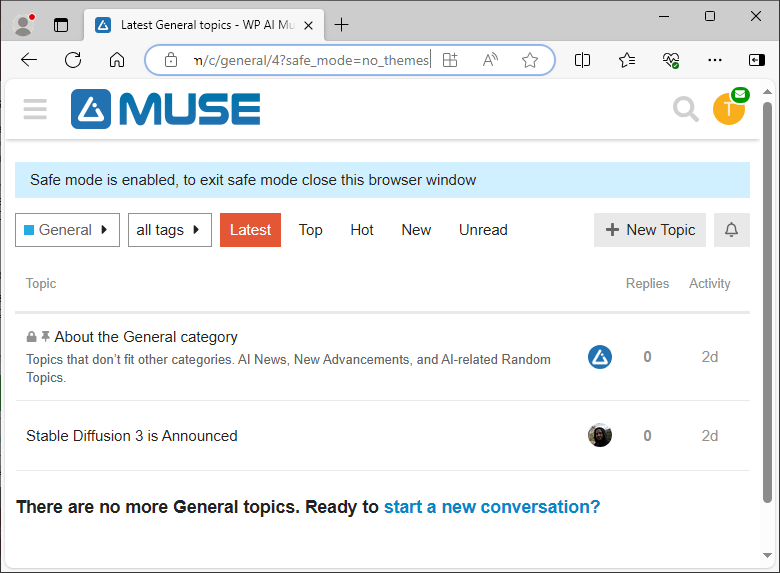Click the Safe mode is enabled banner text
The height and width of the screenshot is (573, 780).
[x=253, y=180]
